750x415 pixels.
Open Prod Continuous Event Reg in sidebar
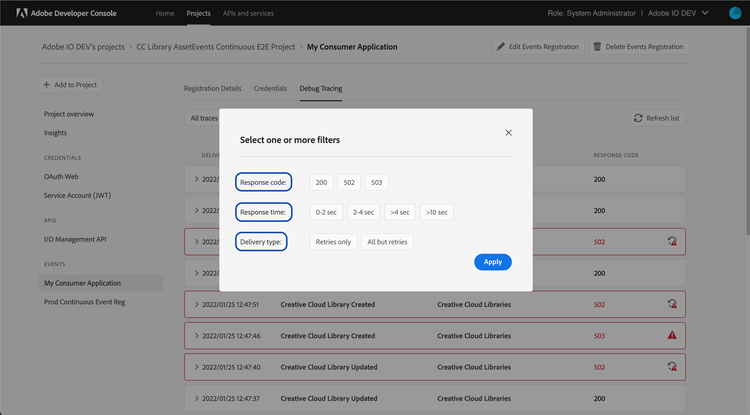tap(84, 301)
